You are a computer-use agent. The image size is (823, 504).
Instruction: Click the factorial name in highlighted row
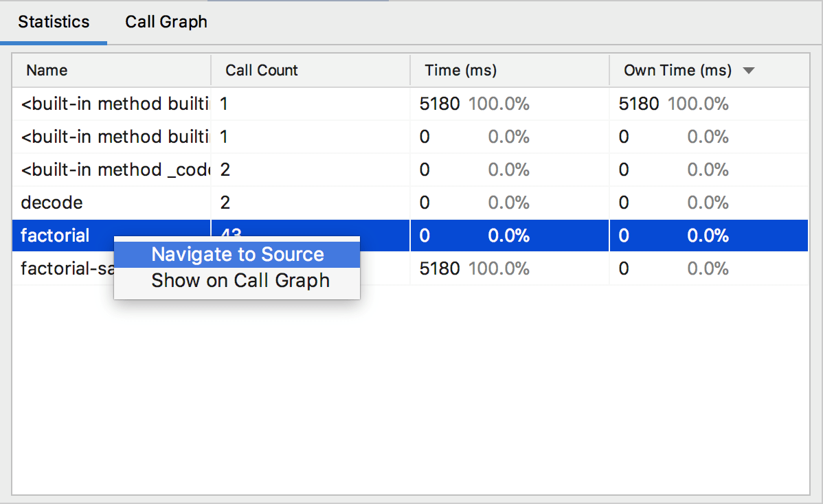pyautogui.click(x=55, y=236)
